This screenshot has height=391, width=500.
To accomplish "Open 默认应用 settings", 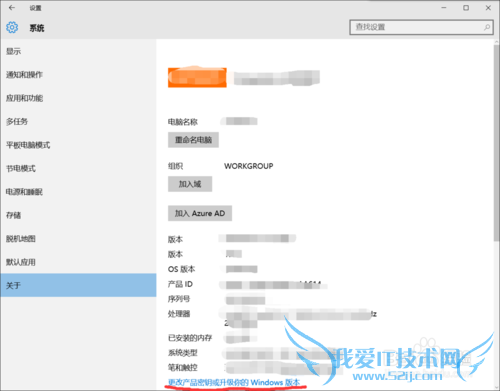I will 78,262.
